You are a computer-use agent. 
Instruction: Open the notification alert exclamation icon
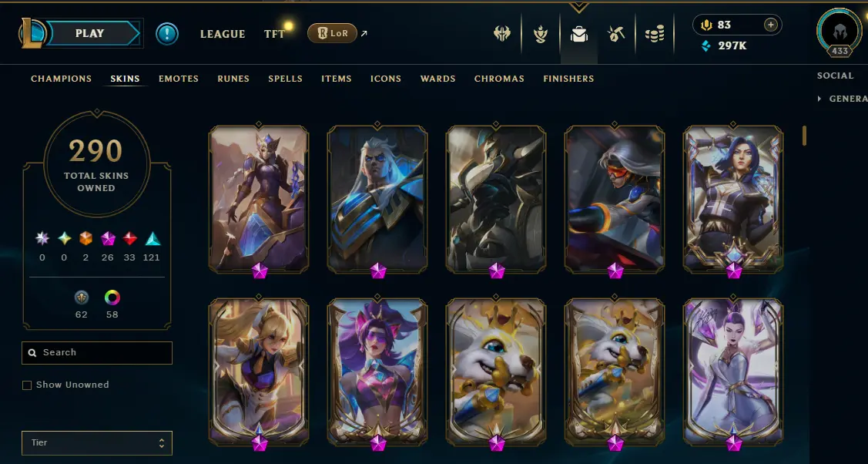(166, 34)
